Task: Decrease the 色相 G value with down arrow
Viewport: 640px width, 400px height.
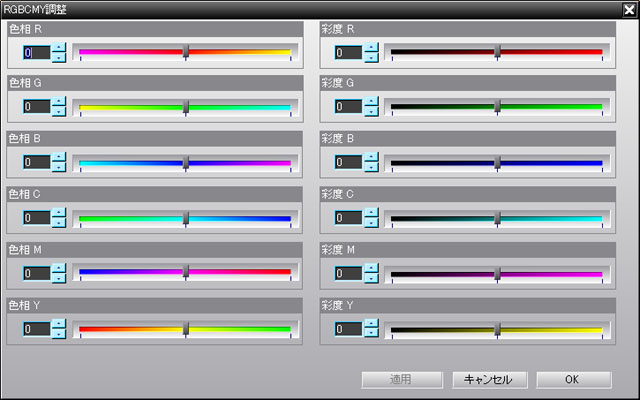Action: [59, 111]
